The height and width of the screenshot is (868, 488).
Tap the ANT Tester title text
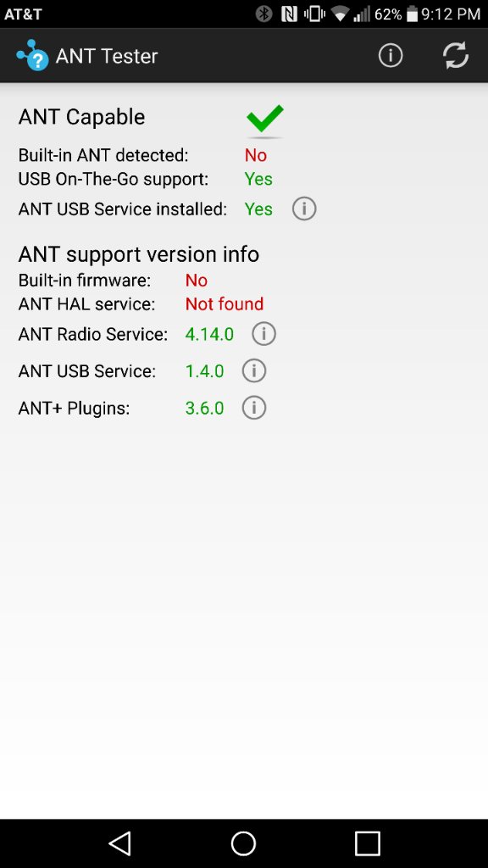pyautogui.click(x=107, y=57)
